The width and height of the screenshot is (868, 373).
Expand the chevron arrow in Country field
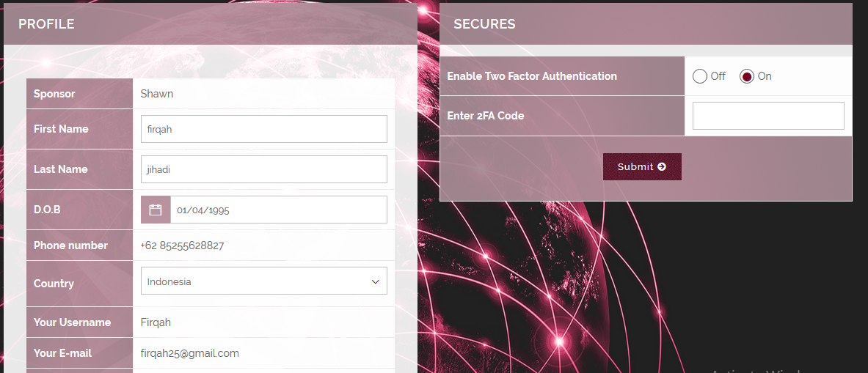click(x=376, y=282)
